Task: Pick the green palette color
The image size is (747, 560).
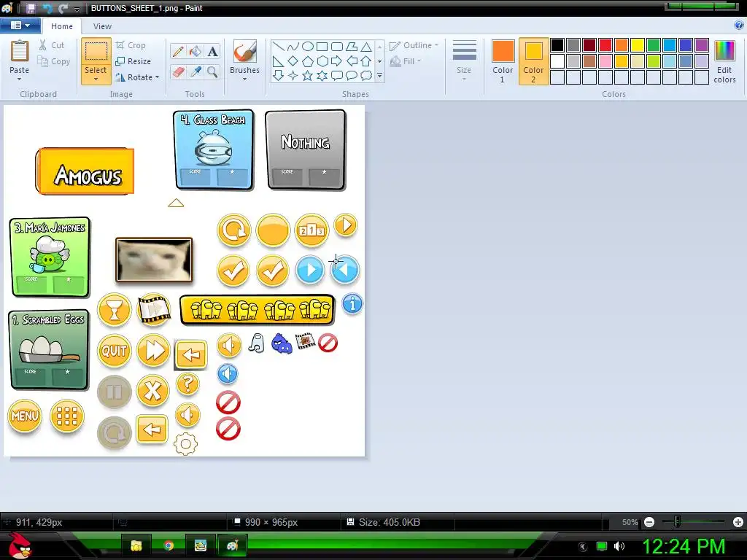Action: [x=654, y=45]
